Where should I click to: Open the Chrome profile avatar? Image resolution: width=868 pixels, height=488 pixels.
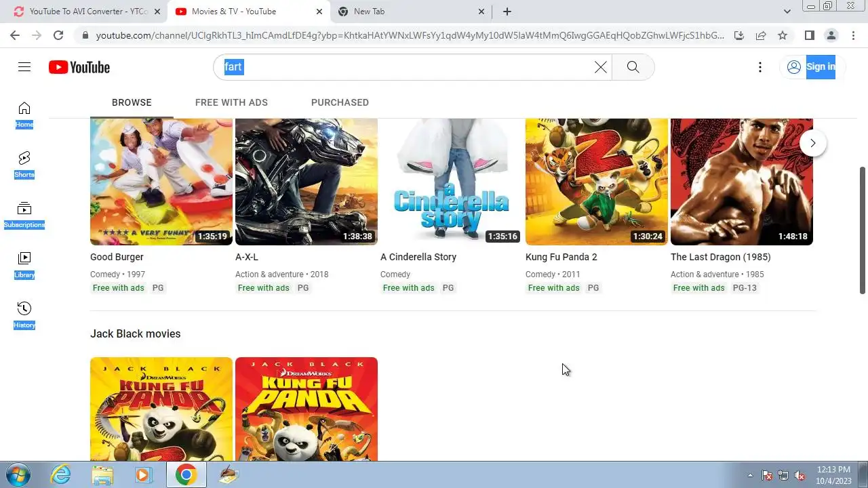[x=831, y=35]
